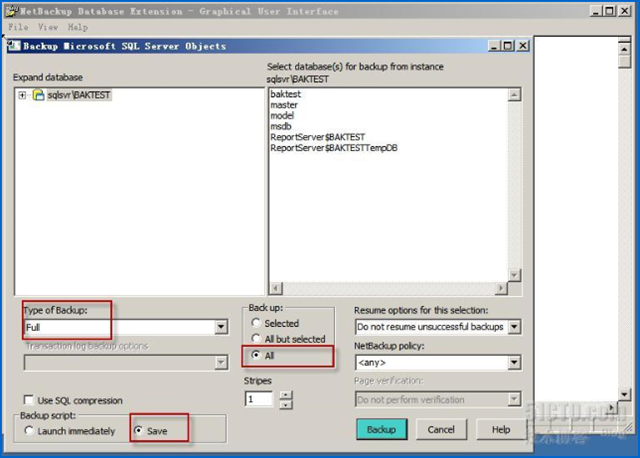Screen dimensions: 640x458
Task: Expand the sqlsvr\BAKTEST tree node
Action: (22, 95)
